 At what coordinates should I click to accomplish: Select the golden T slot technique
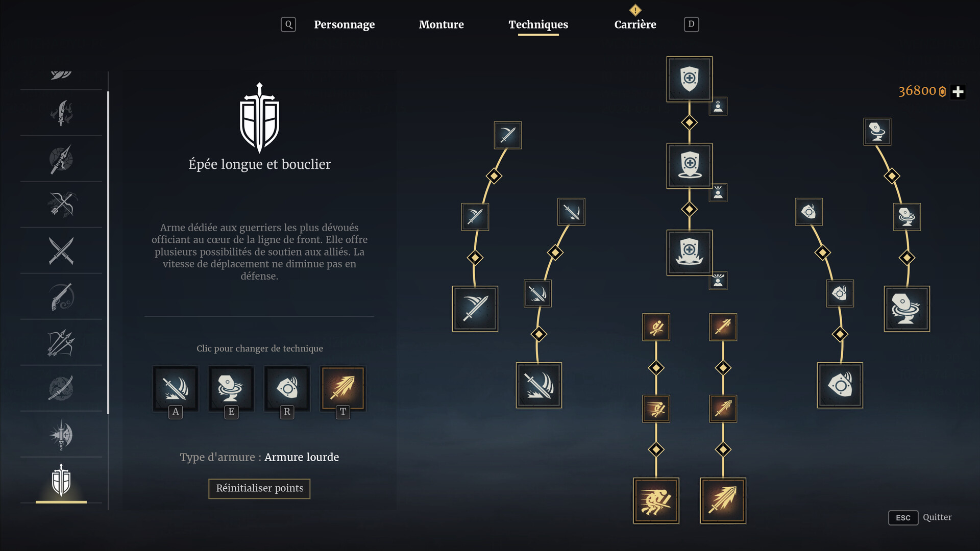[x=343, y=388]
